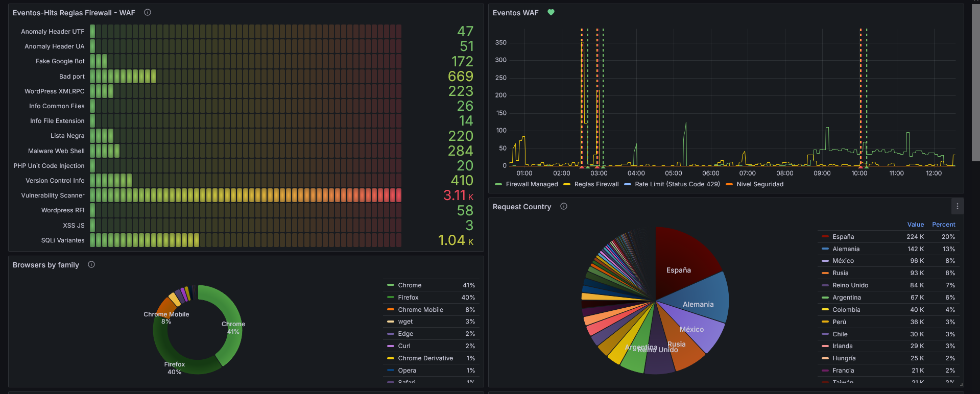
Task: Click the Anomaly Header UTF row label
Action: click(x=53, y=32)
